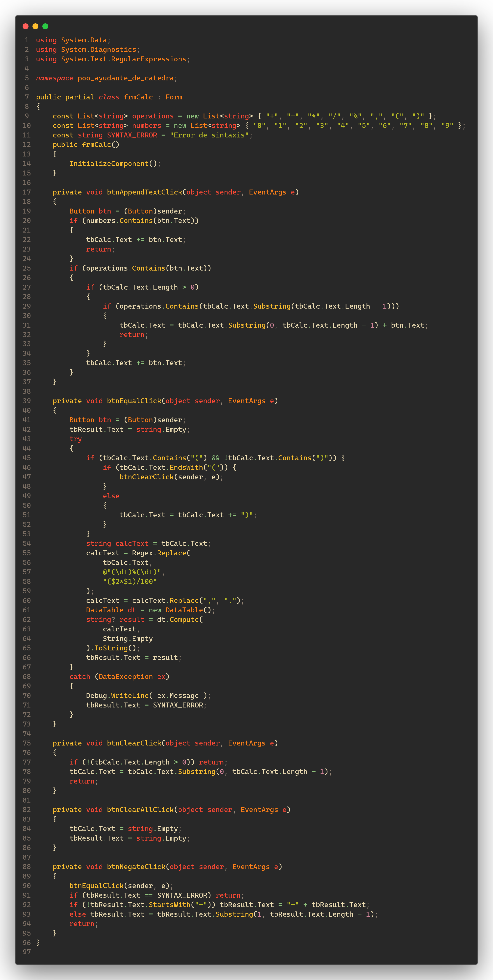Click the standalone "else" on line 49
Image resolution: width=493 pixels, height=980 pixels.
[x=111, y=496]
